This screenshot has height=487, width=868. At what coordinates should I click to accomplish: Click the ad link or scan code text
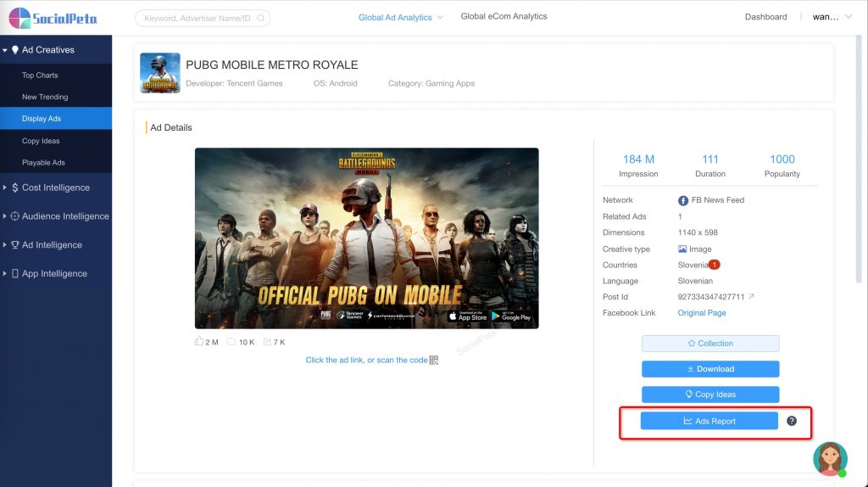click(366, 360)
